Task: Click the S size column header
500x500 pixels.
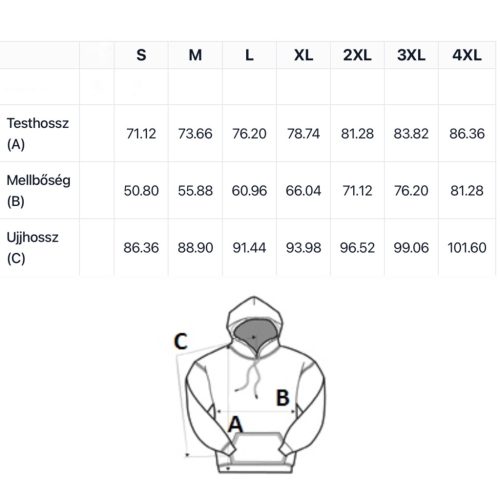Action: [x=141, y=55]
